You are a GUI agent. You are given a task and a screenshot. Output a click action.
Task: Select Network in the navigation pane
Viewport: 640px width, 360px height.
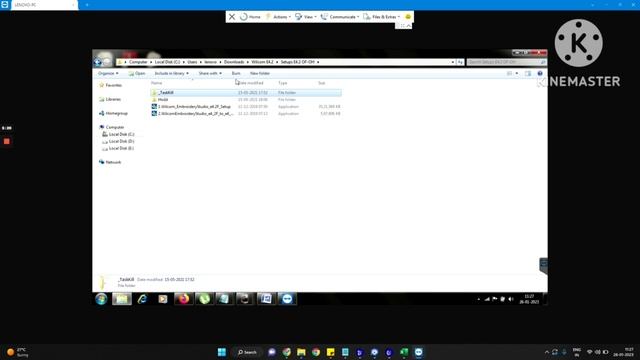click(110, 162)
